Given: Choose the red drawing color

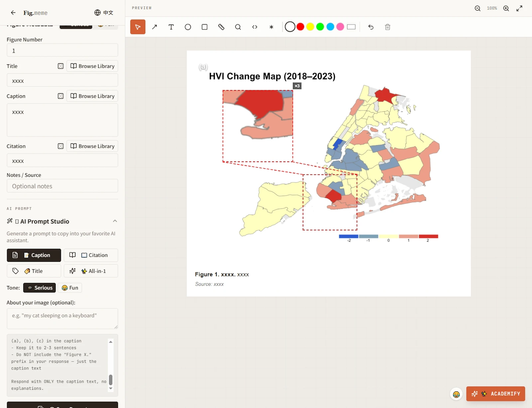Looking at the screenshot, I should [300, 27].
